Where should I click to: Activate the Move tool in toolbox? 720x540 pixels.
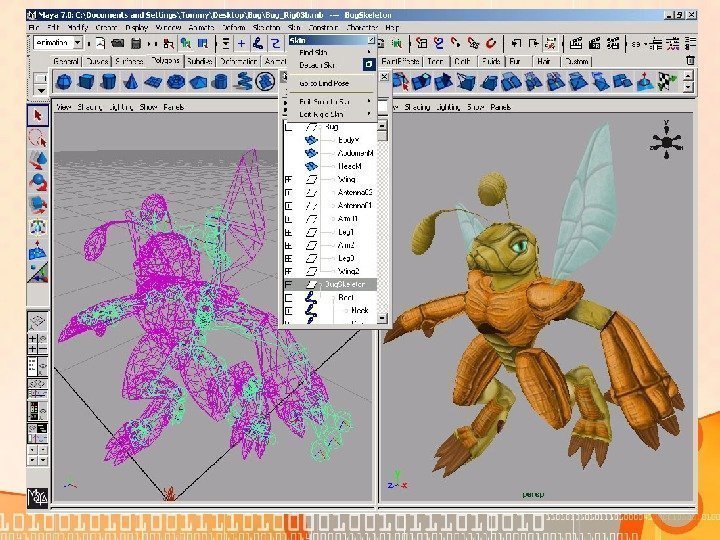tap(38, 160)
